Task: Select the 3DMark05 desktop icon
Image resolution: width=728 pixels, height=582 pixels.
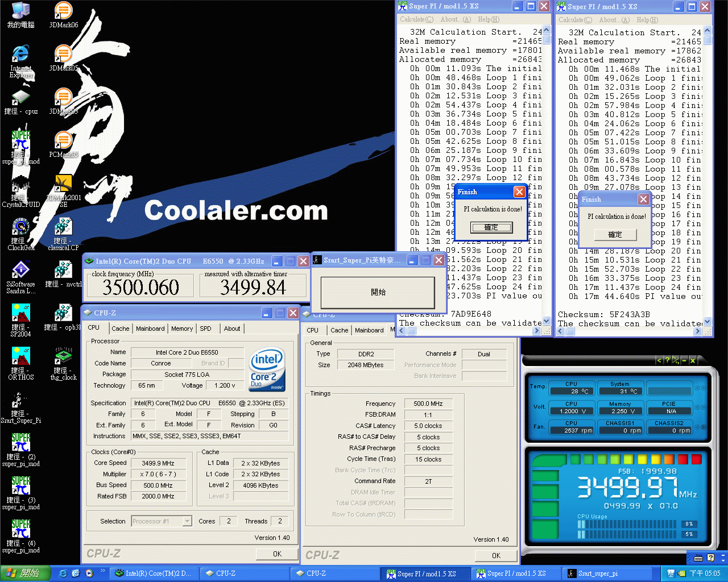Action: 64,58
